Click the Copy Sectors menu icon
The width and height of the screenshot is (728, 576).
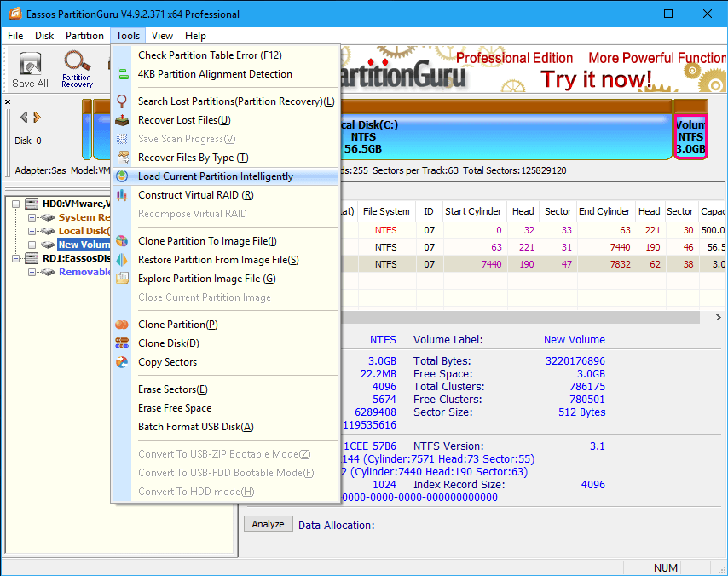122,362
